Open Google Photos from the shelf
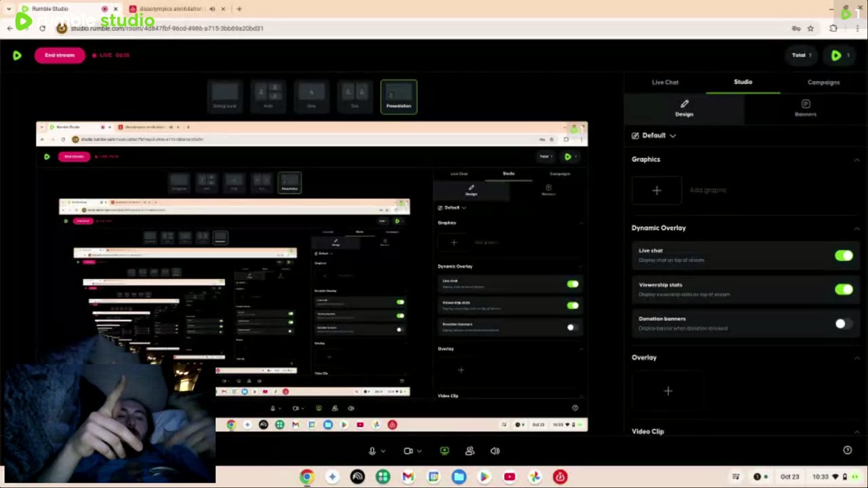The width and height of the screenshot is (868, 488). [x=535, y=476]
